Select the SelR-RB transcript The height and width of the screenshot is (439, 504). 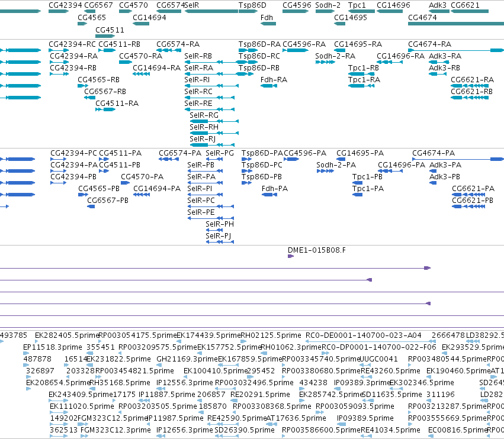click(x=211, y=62)
